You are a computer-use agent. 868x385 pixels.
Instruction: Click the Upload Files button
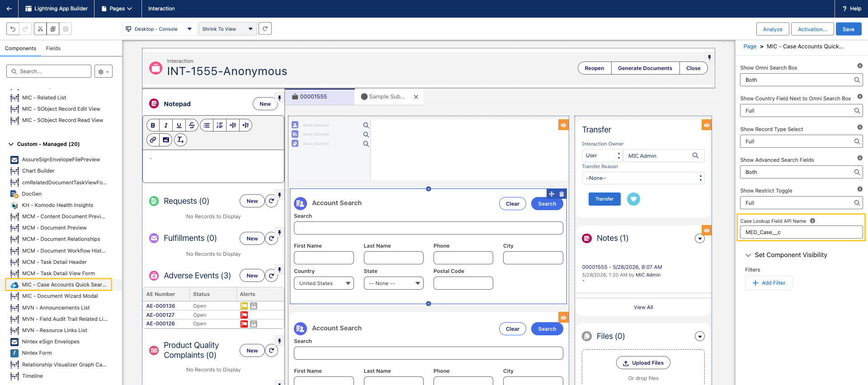coord(643,363)
